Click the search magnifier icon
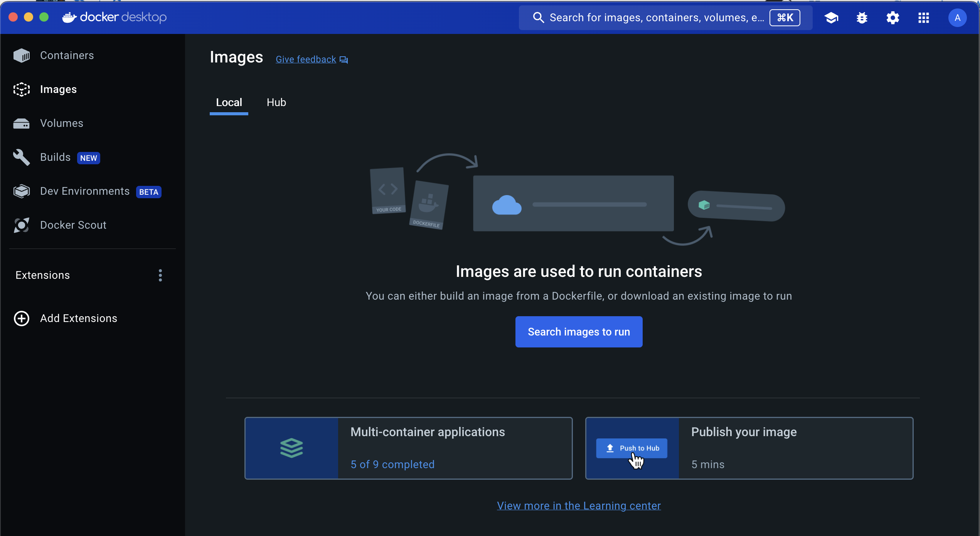 tap(538, 18)
